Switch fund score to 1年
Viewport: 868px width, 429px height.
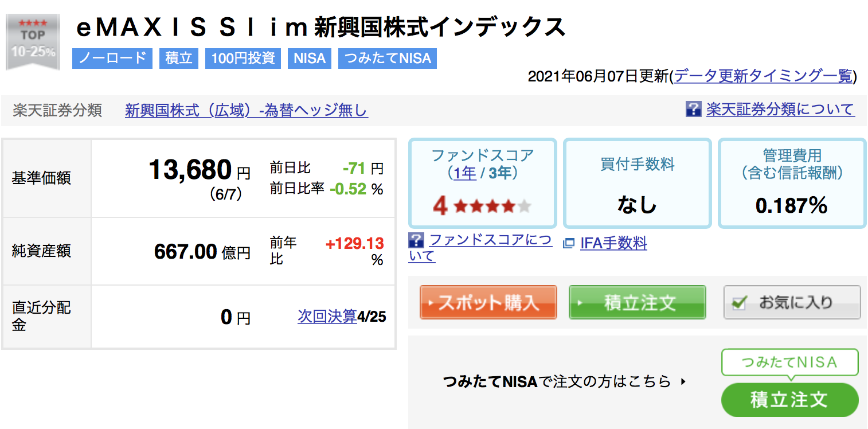(465, 173)
